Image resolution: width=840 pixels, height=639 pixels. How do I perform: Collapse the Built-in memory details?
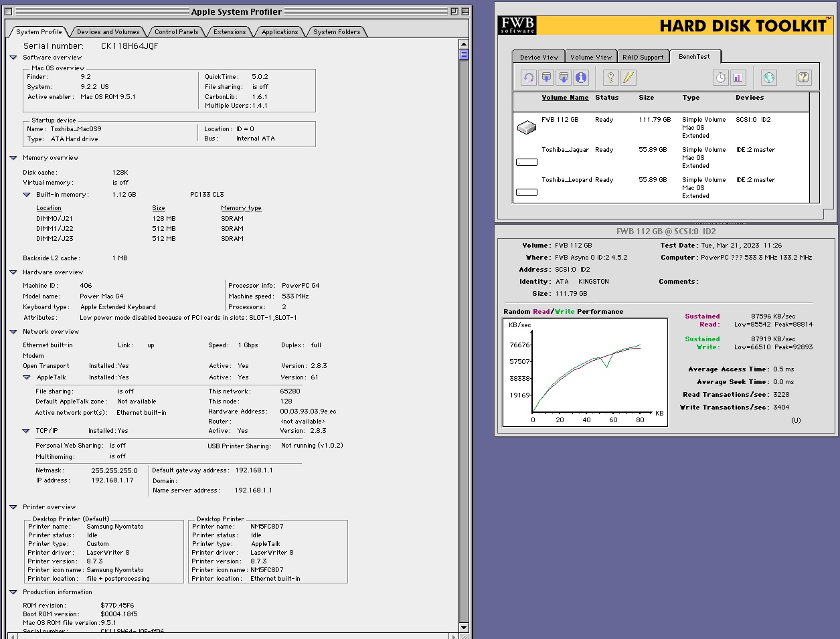pyautogui.click(x=27, y=195)
